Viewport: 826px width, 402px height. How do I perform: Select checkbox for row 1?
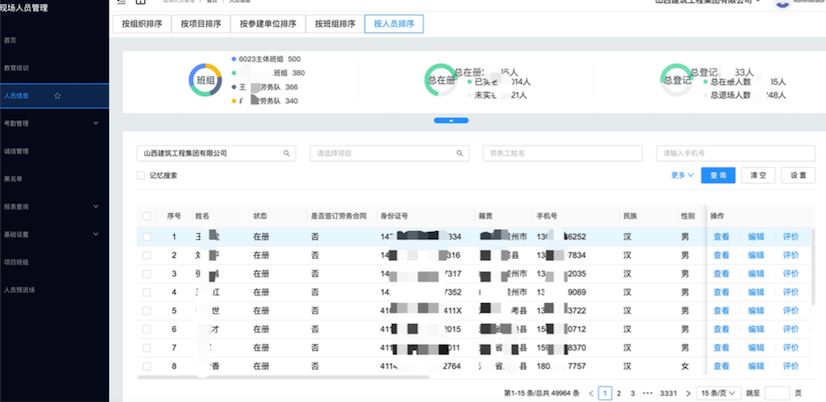click(x=147, y=237)
